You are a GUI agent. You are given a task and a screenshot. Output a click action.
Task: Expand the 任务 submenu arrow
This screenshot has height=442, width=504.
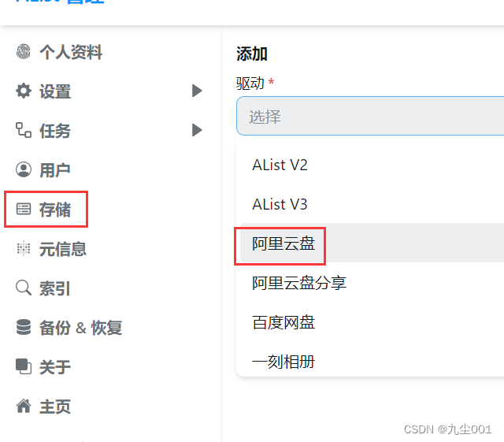point(197,130)
